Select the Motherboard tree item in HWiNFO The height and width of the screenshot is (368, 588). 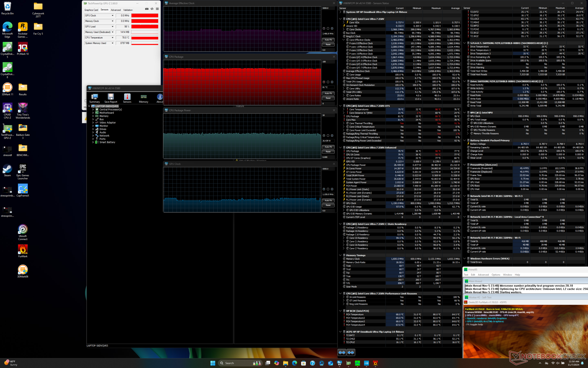tap(107, 113)
